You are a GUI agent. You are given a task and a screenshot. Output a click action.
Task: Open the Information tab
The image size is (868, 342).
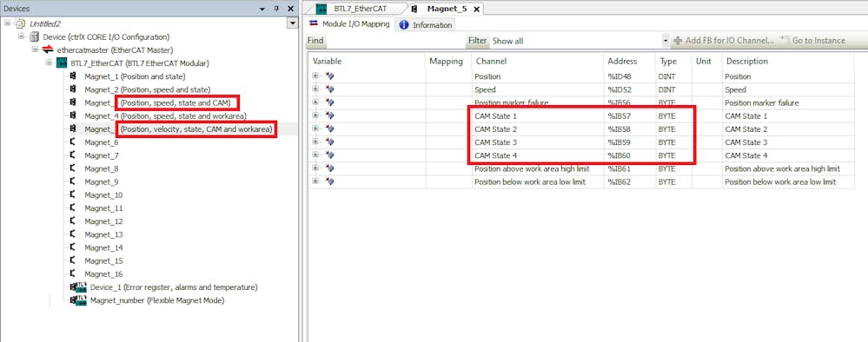tap(426, 25)
